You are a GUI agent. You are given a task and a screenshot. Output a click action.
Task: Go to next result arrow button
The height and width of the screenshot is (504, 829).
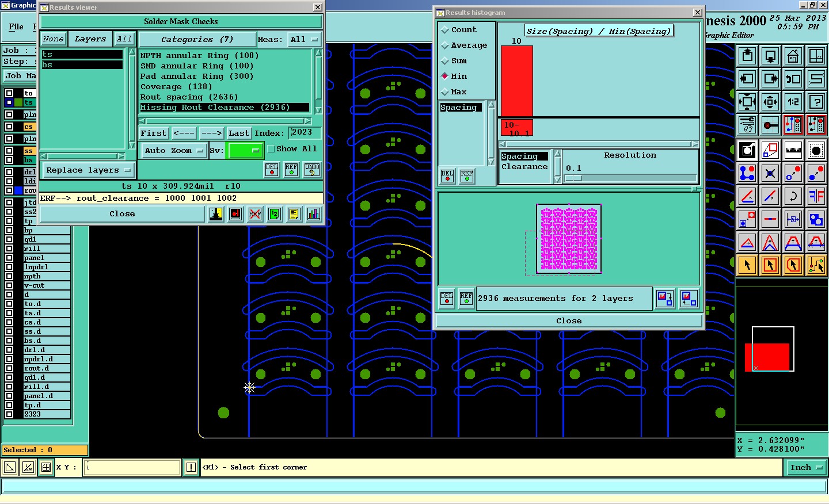pos(211,133)
